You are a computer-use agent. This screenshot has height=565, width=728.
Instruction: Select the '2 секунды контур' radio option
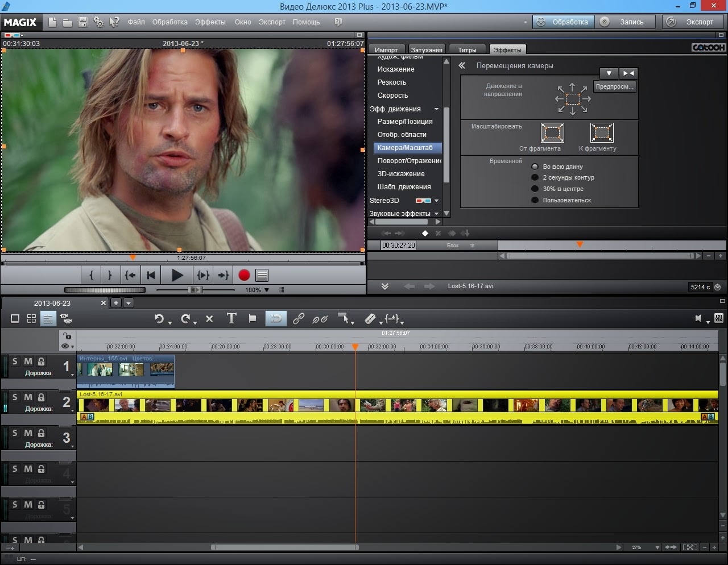(x=535, y=177)
